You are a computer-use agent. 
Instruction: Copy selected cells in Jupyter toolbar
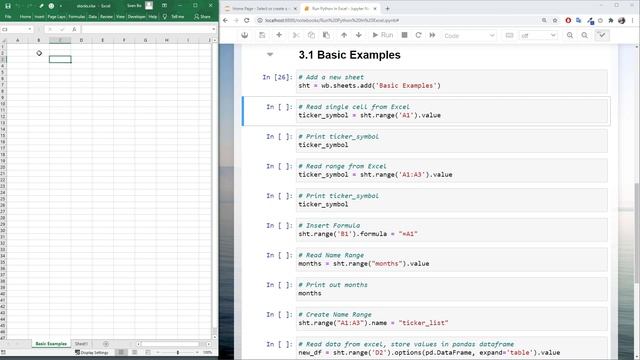click(x=311, y=36)
